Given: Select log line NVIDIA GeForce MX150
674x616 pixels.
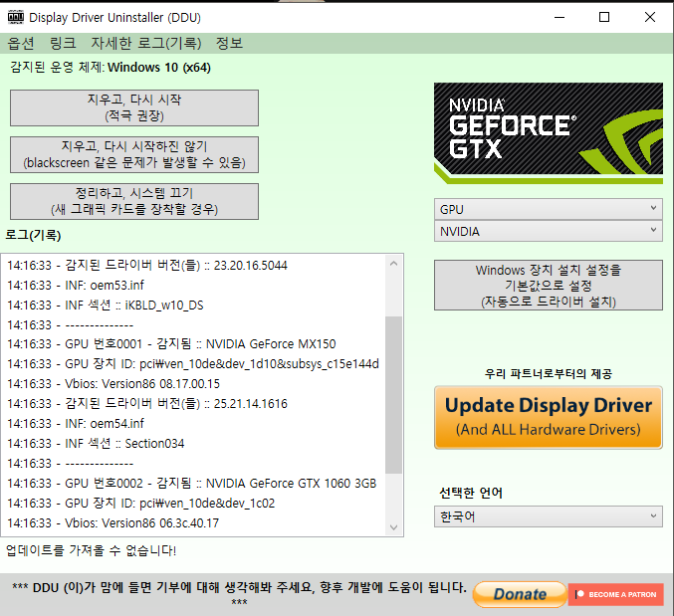Looking at the screenshot, I should [171, 344].
